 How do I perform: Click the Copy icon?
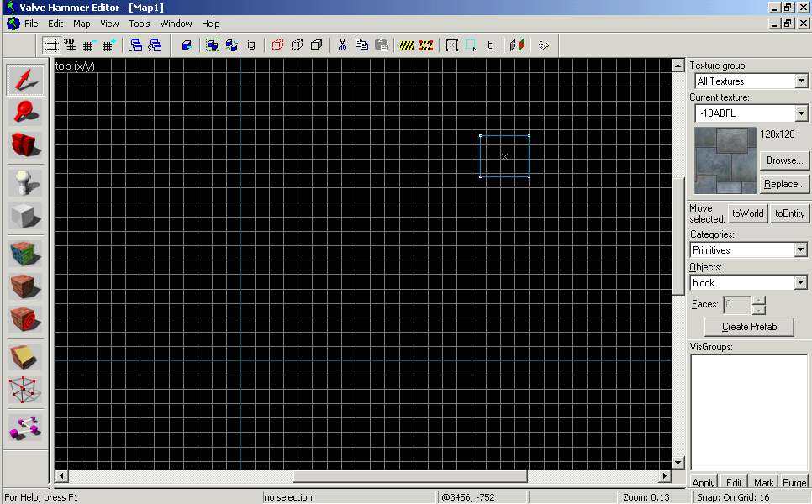(361, 45)
